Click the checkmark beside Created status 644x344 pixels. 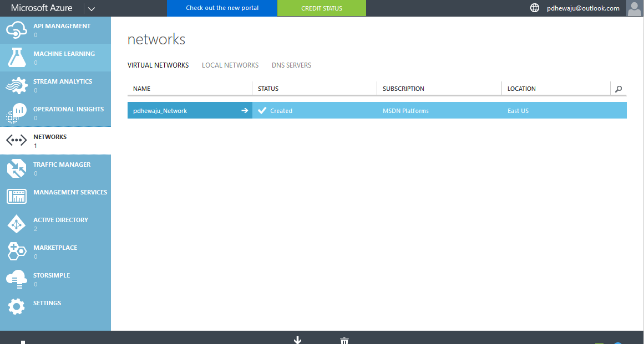pos(262,110)
